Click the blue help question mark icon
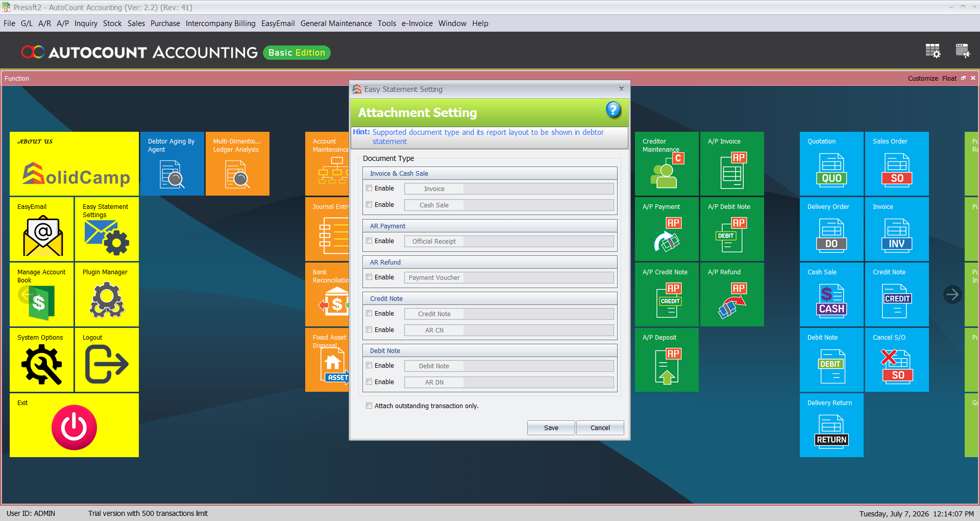Image resolution: width=980 pixels, height=521 pixels. pos(613,109)
